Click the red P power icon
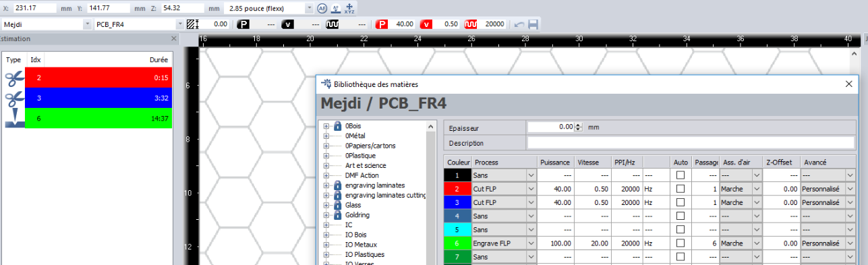Image resolution: width=868 pixels, height=265 pixels. pos(382,24)
